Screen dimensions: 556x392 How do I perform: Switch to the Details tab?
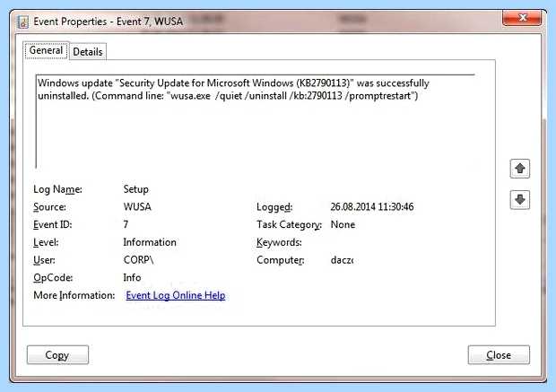[88, 52]
